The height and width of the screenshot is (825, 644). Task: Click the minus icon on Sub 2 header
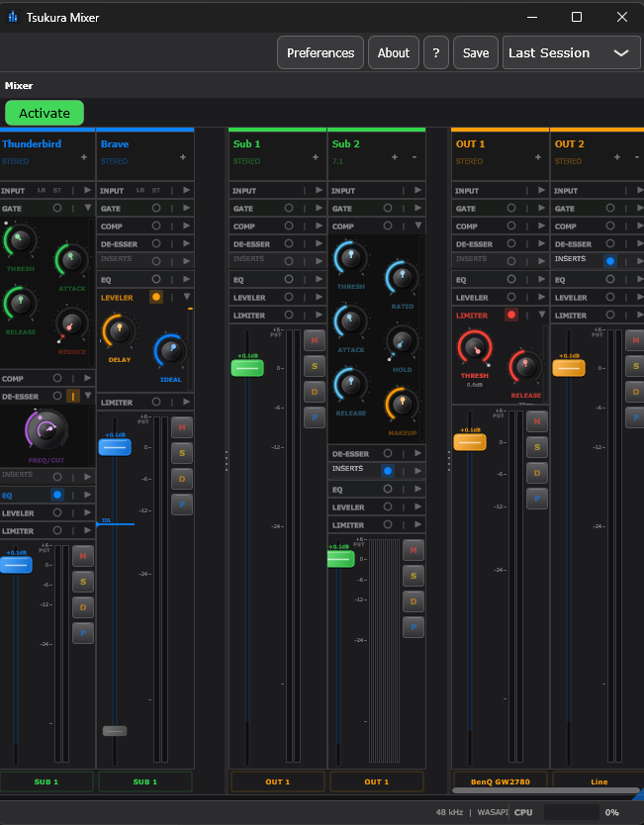(414, 157)
